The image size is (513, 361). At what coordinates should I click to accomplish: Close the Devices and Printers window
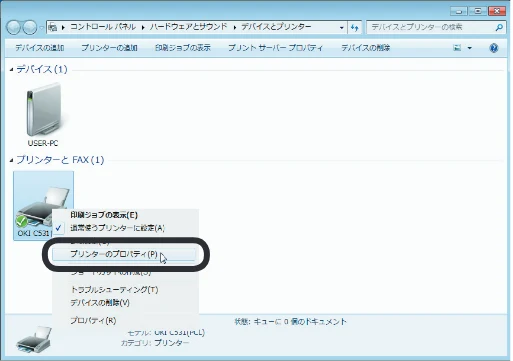click(497, 11)
